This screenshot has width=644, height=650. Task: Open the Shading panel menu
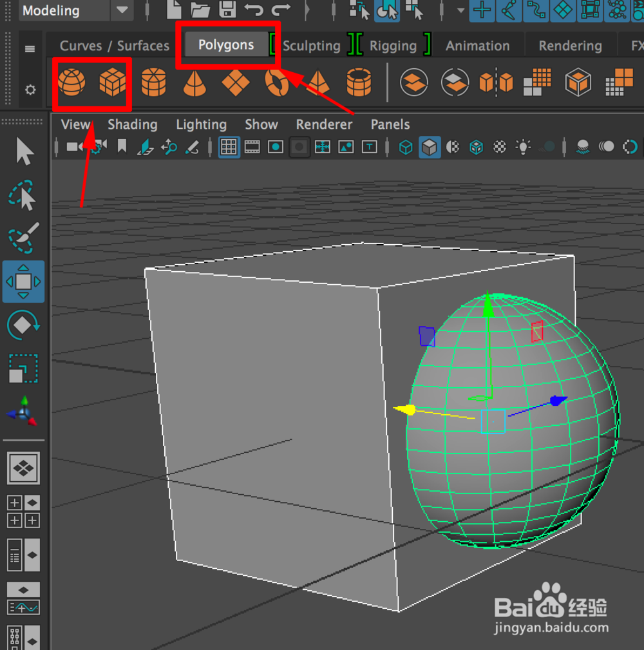point(133,124)
